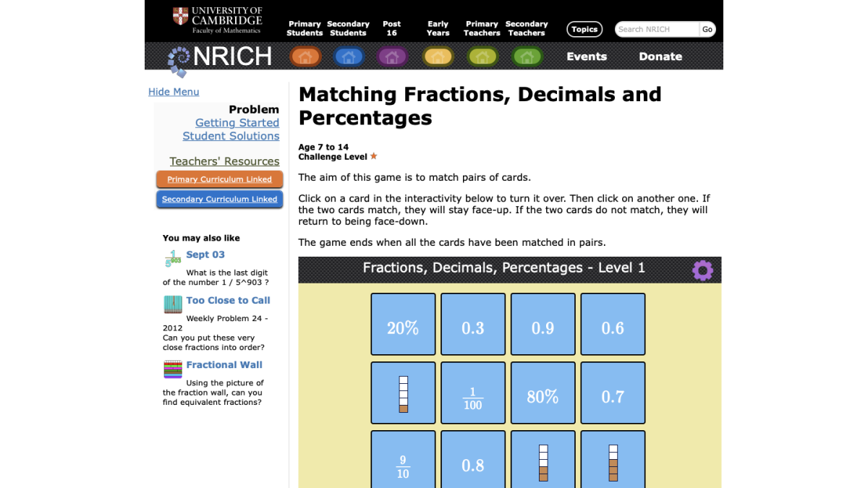
Task: Turn over the 0.3 card
Action: (x=472, y=324)
